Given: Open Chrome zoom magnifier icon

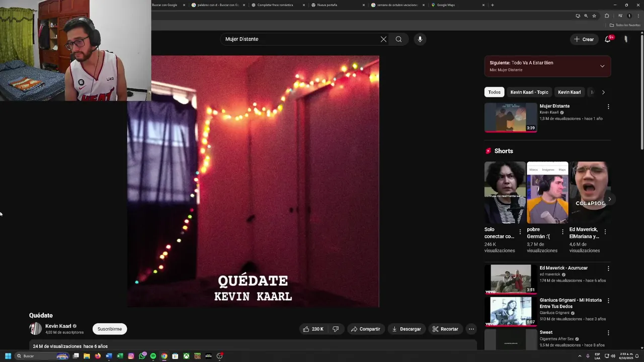Looking at the screenshot, I should click(586, 16).
